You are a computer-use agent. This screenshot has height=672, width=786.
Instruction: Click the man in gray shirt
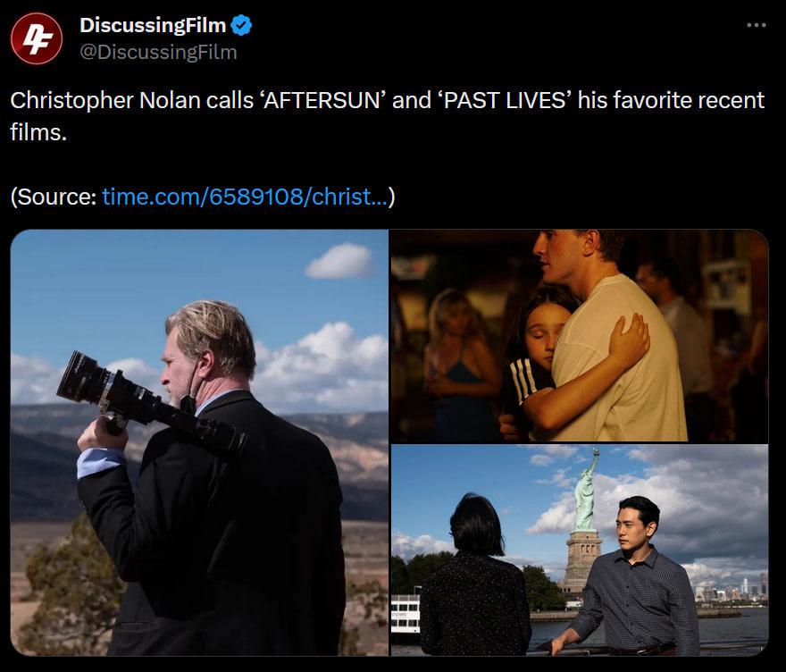click(x=632, y=576)
